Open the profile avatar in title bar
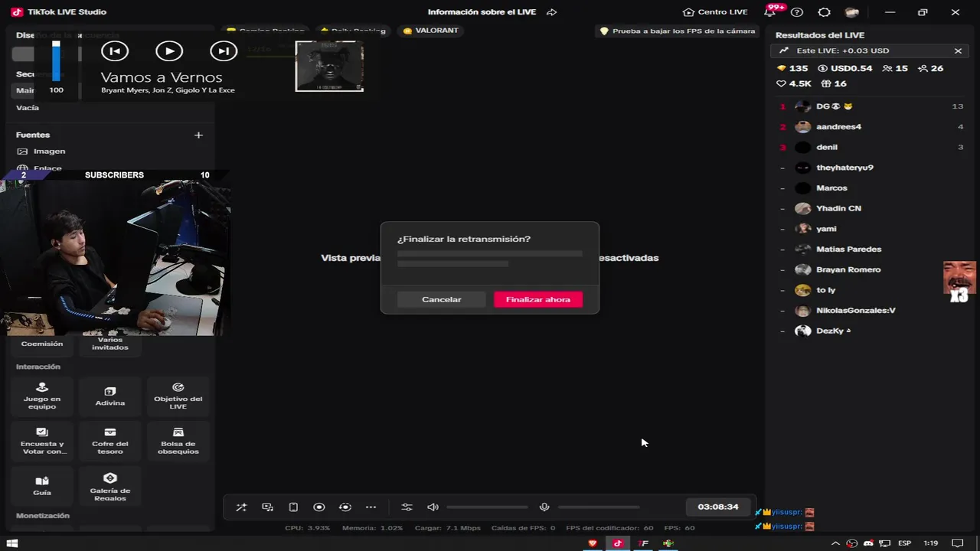The height and width of the screenshot is (551, 980). point(851,12)
